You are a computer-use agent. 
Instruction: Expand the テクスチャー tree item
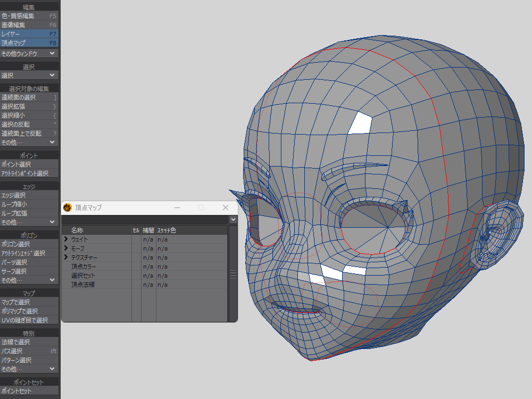pos(66,257)
